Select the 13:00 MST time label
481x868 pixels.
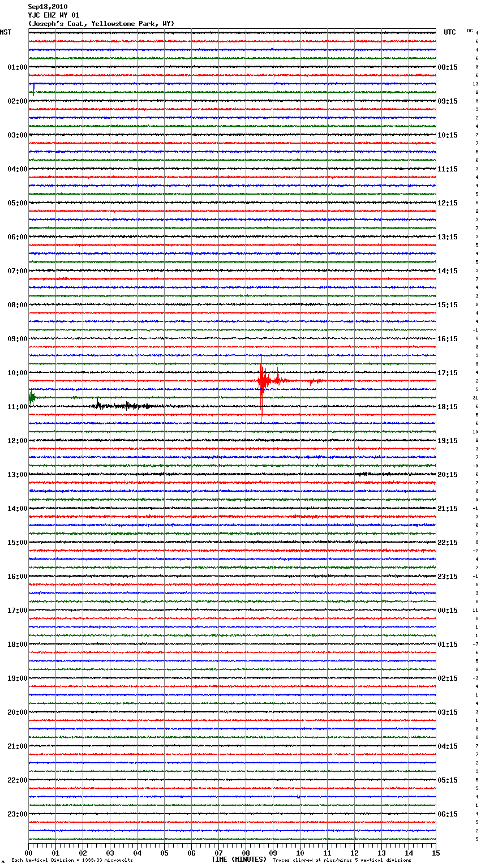click(17, 475)
